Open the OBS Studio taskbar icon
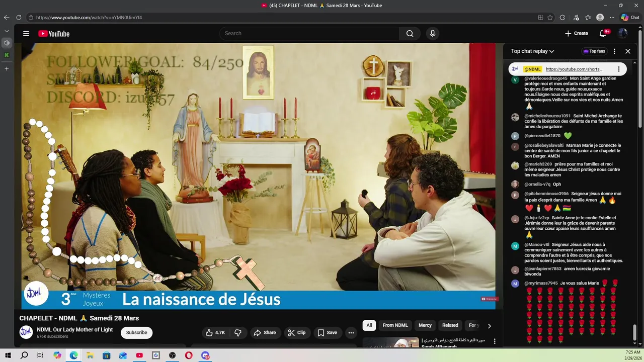This screenshot has height=362, width=644. click(x=172, y=355)
